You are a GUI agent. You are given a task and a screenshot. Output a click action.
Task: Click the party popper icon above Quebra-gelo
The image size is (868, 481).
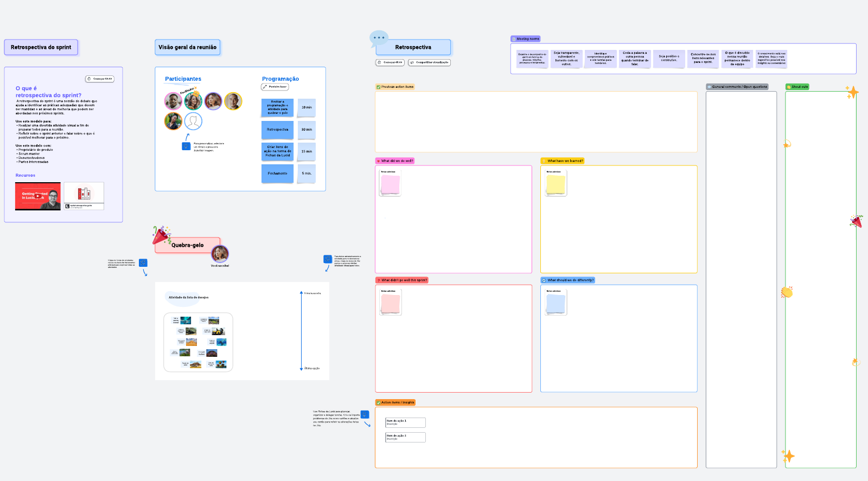[x=161, y=235]
